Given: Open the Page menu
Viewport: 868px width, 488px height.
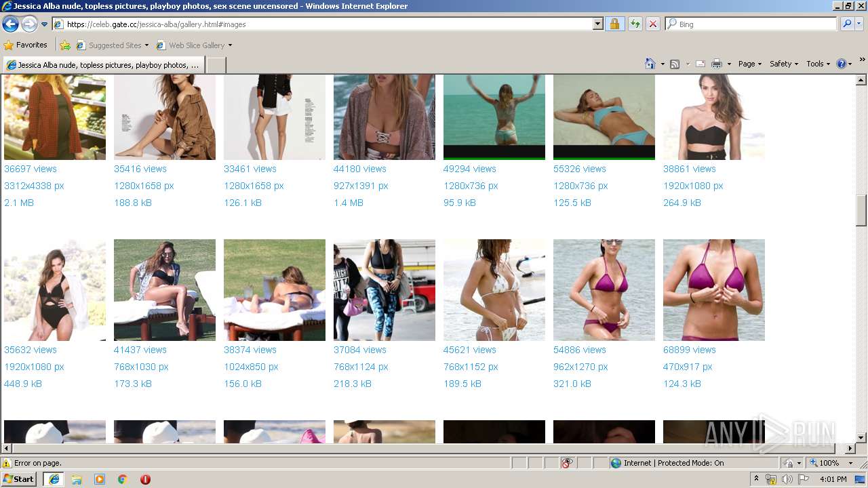Looking at the screenshot, I should pos(750,64).
